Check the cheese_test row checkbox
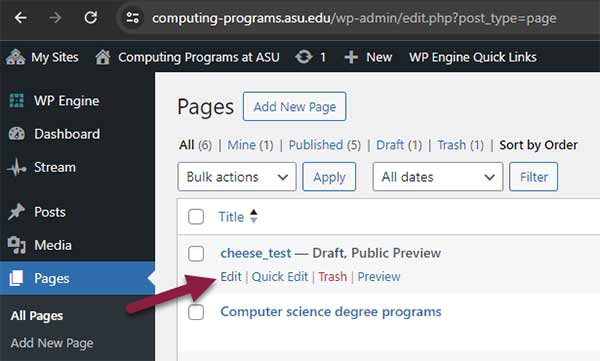This screenshot has width=600, height=361. (196, 253)
